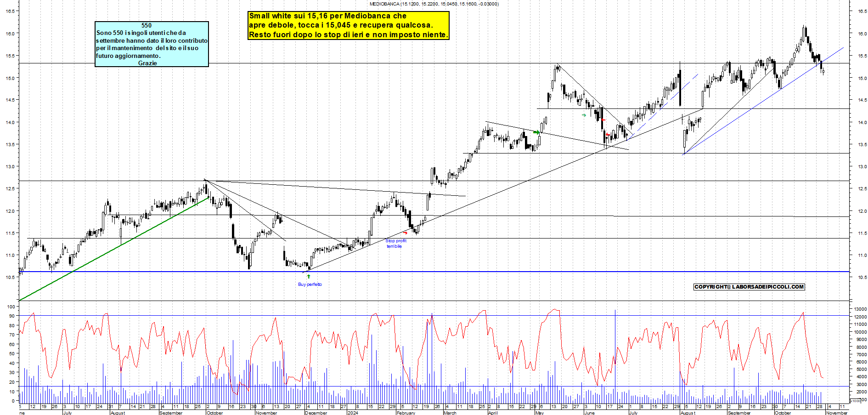Click the large green arrow near 14.0 before May
This screenshot has height=415, width=868.
tap(536, 132)
